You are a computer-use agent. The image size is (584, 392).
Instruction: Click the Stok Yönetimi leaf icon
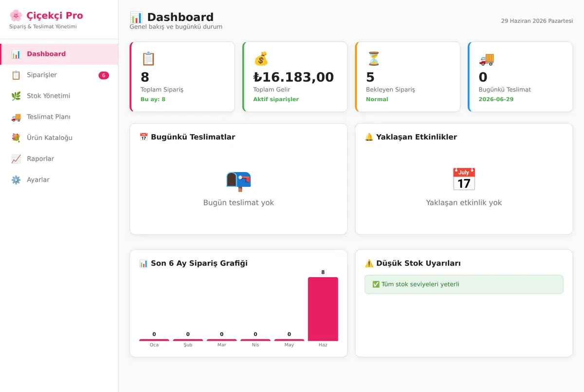point(16,96)
